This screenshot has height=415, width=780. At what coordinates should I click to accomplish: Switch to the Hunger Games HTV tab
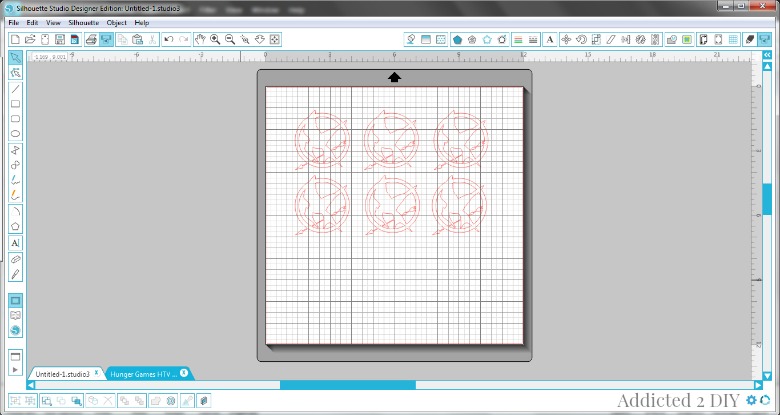click(x=144, y=374)
